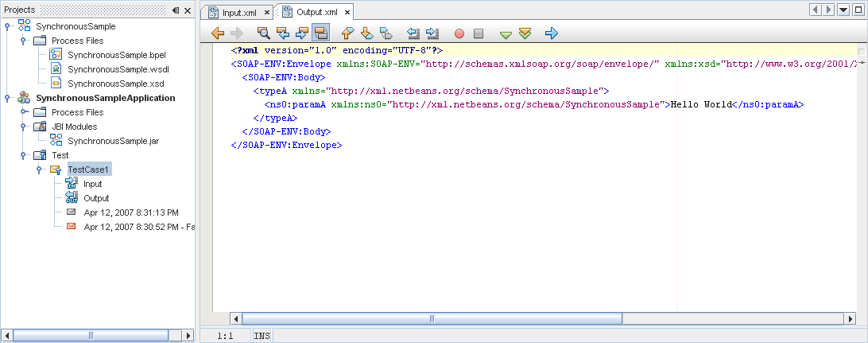Click the Shift Line Left icon

click(x=413, y=33)
